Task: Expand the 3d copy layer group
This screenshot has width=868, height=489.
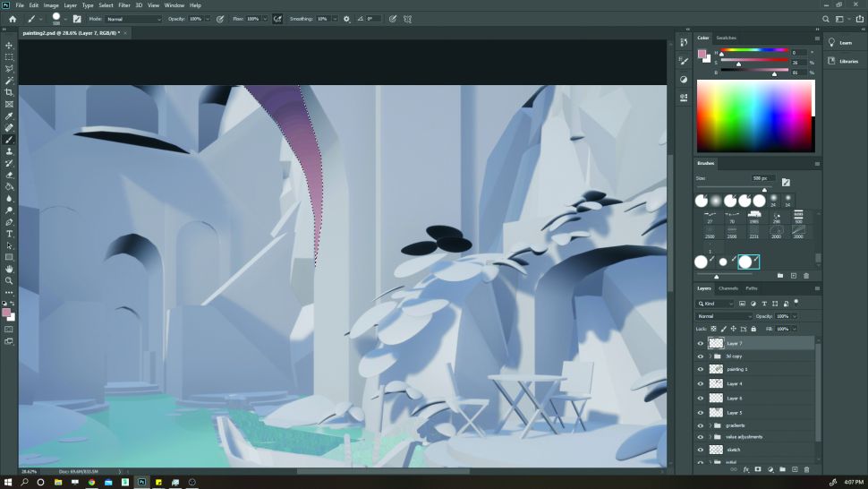Action: [710, 356]
